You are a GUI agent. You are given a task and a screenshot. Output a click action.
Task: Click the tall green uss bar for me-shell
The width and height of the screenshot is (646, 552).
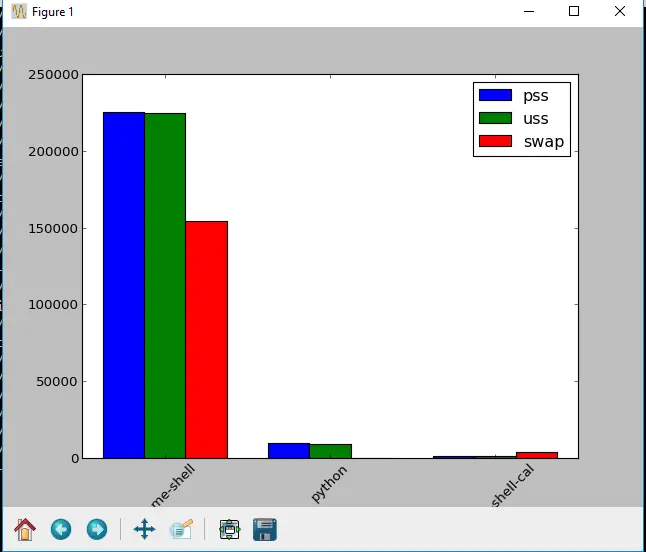165,285
